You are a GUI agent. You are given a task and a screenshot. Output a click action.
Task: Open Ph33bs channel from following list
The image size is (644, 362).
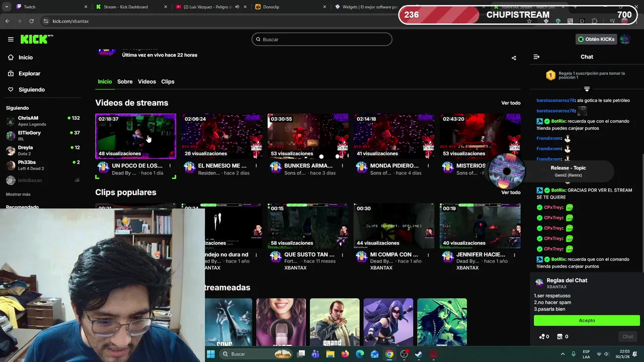pos(43,165)
